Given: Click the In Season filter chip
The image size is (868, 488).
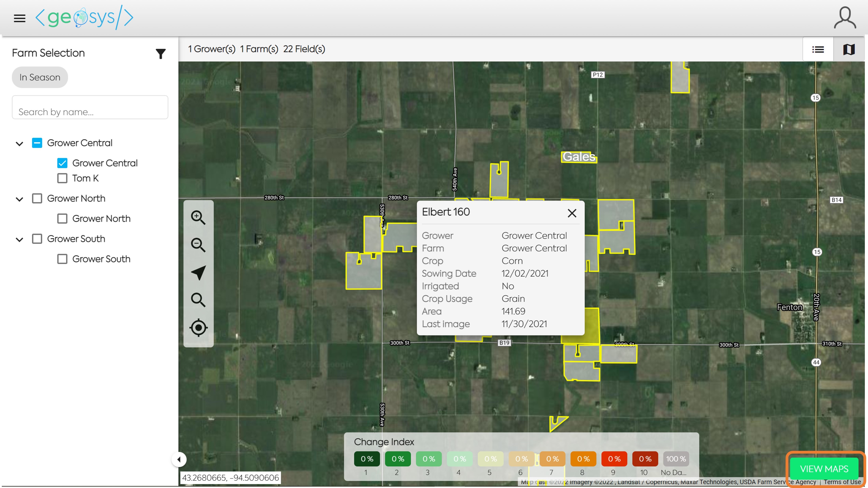Looking at the screenshot, I should point(40,77).
